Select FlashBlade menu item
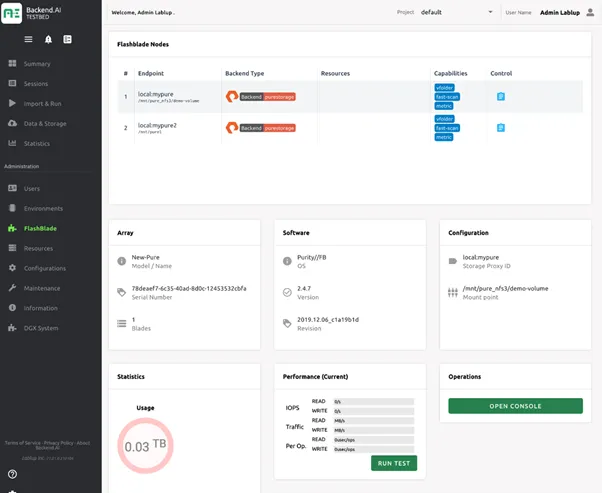602x493 pixels. coord(40,228)
